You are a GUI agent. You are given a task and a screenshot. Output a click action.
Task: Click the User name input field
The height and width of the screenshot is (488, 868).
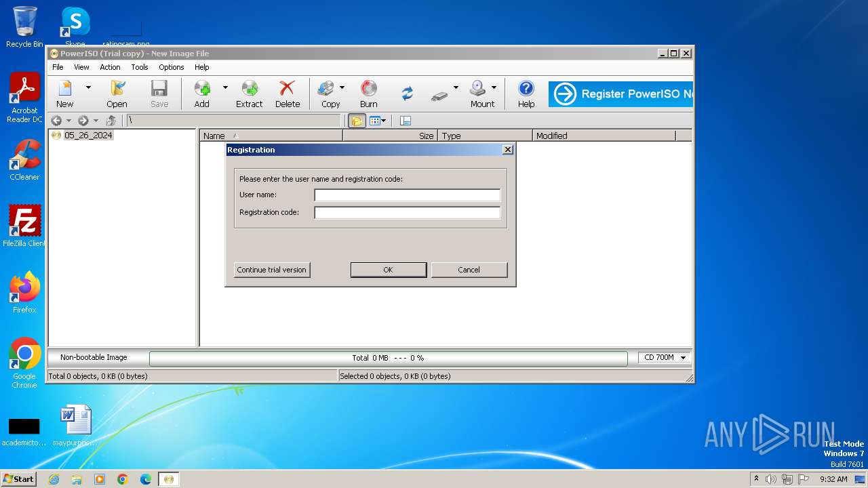pos(408,195)
